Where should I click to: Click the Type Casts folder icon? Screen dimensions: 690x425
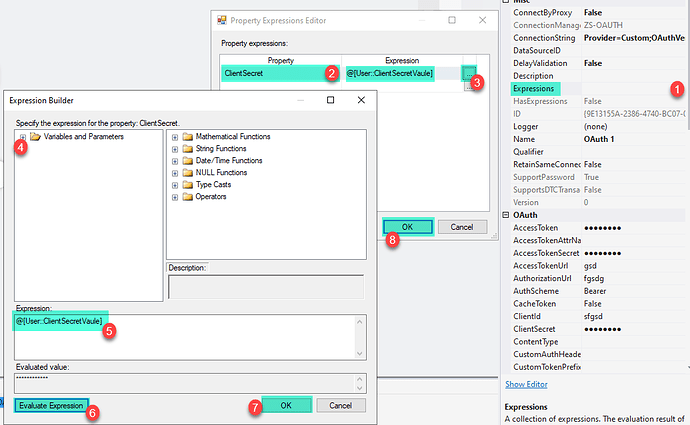pyautogui.click(x=187, y=184)
